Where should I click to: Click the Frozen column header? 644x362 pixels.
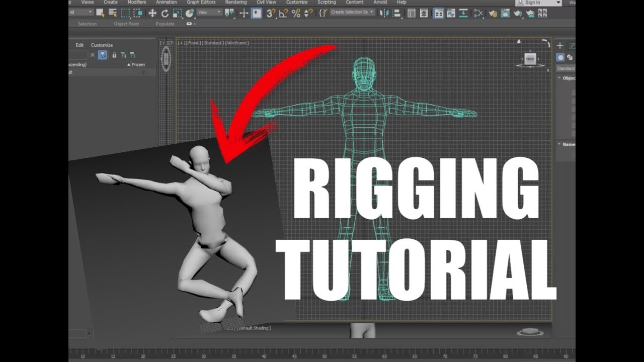tap(138, 65)
